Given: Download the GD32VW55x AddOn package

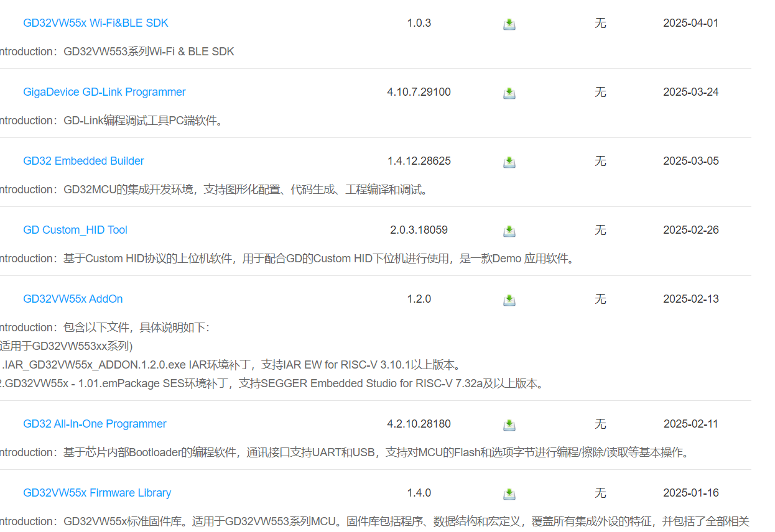Looking at the screenshot, I should (509, 300).
